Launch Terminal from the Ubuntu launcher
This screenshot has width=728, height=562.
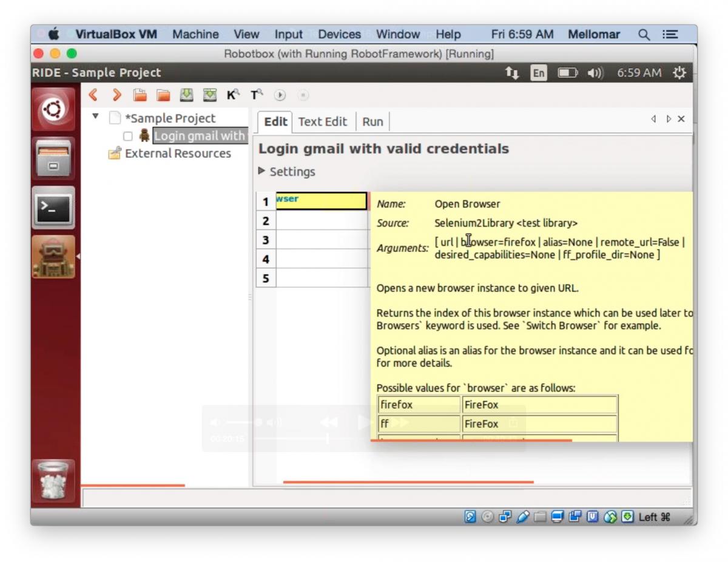pyautogui.click(x=53, y=207)
